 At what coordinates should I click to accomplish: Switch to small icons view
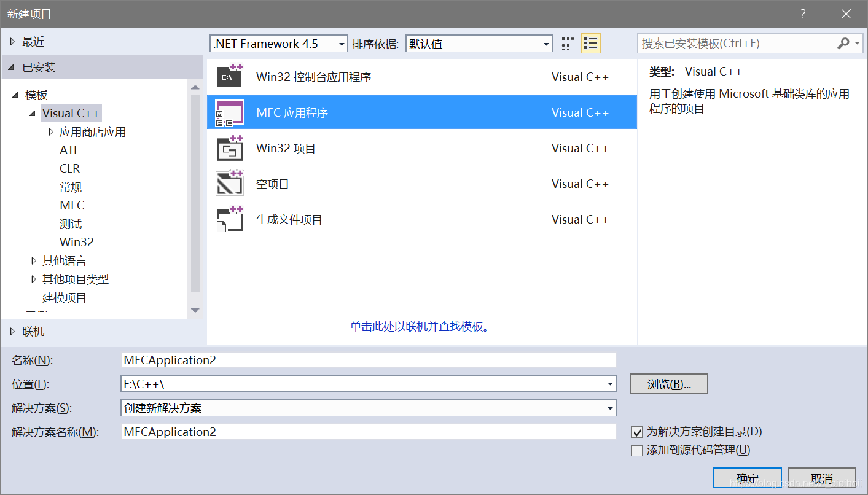[x=568, y=44]
